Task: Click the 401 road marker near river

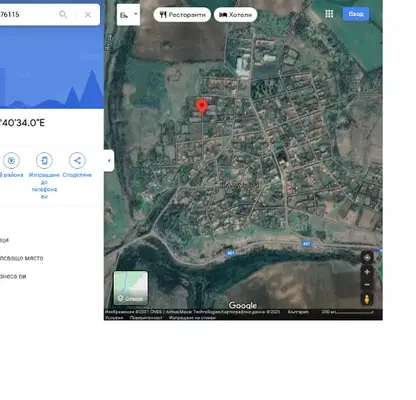Action: pos(230,253)
